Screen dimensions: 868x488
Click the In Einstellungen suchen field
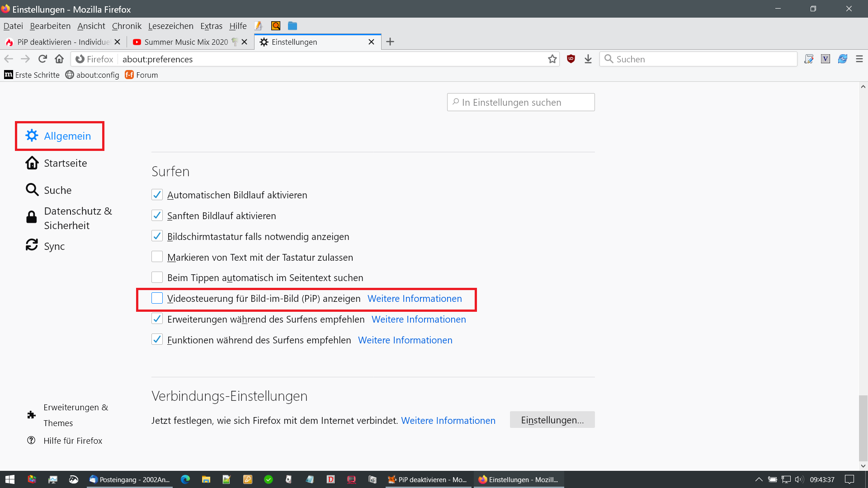click(x=521, y=103)
